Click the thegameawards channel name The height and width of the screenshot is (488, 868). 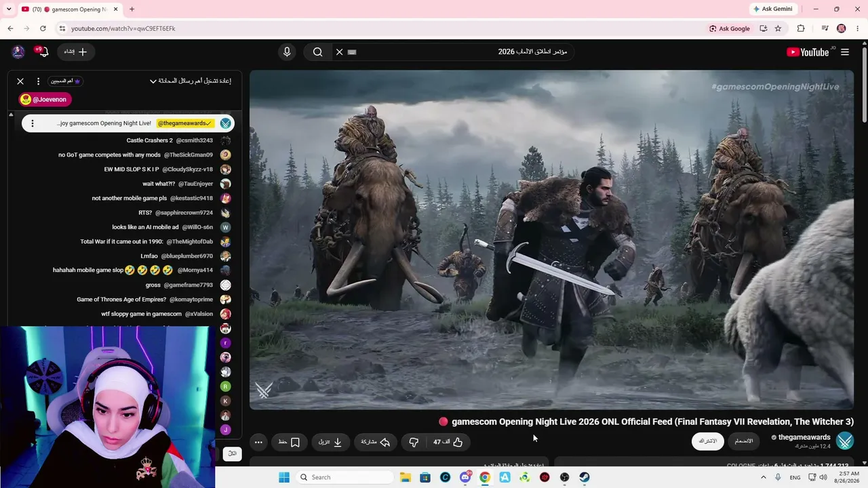(x=804, y=437)
